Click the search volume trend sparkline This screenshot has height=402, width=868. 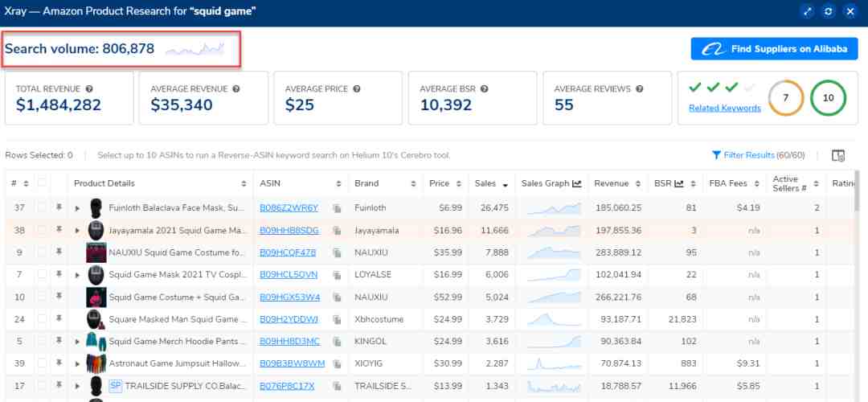pyautogui.click(x=194, y=49)
